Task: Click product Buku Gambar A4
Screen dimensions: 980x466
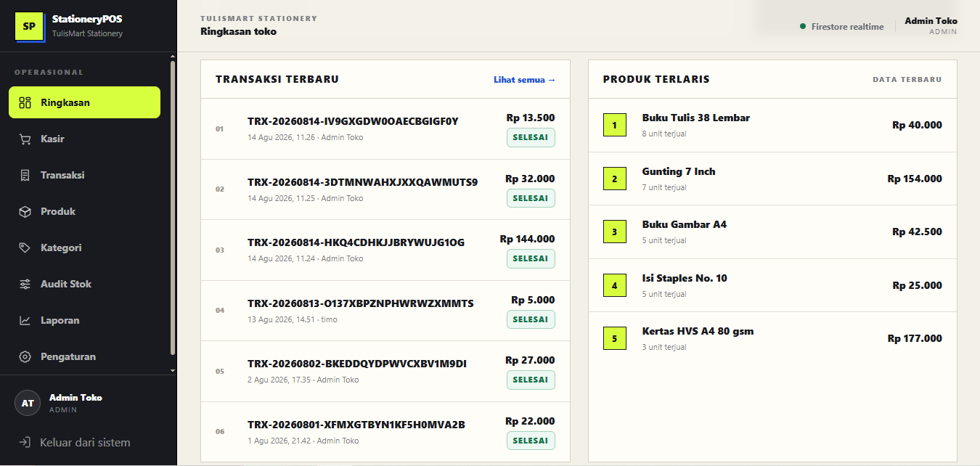Action: 772,232
